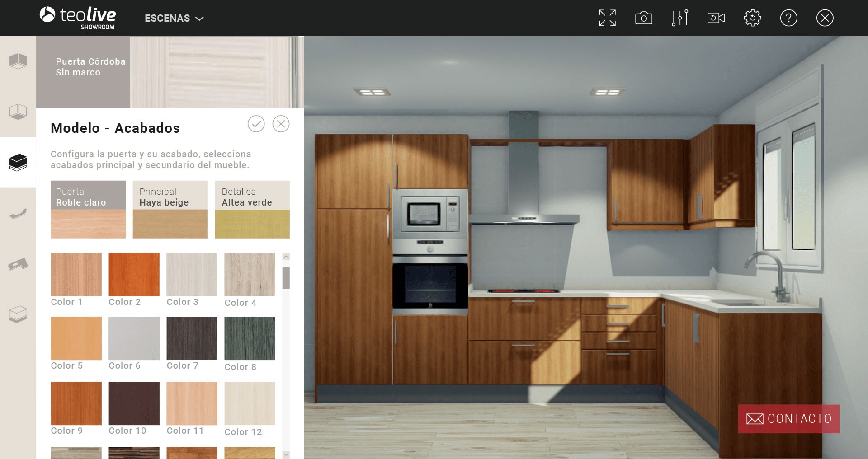
Task: Click the scroll down arrow of the color list
Action: coord(286,454)
